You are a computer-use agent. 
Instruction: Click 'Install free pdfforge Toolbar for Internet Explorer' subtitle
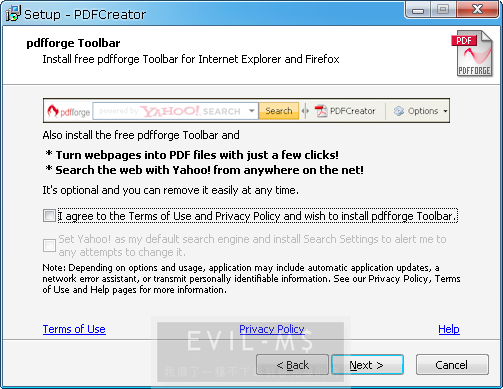pyautogui.click(x=191, y=59)
